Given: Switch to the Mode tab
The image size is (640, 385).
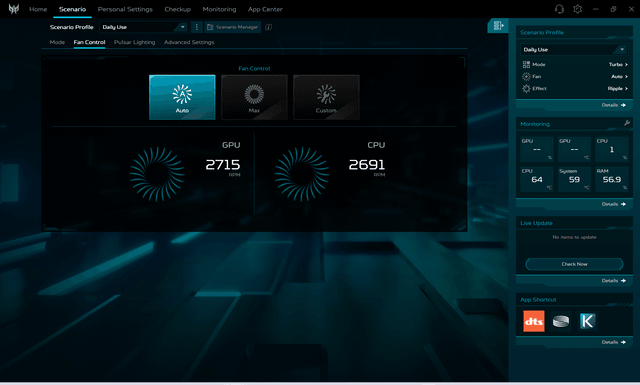Looking at the screenshot, I should point(57,42).
